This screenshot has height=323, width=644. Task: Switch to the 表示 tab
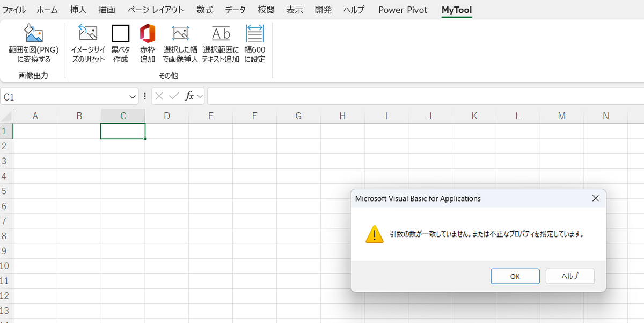[294, 10]
